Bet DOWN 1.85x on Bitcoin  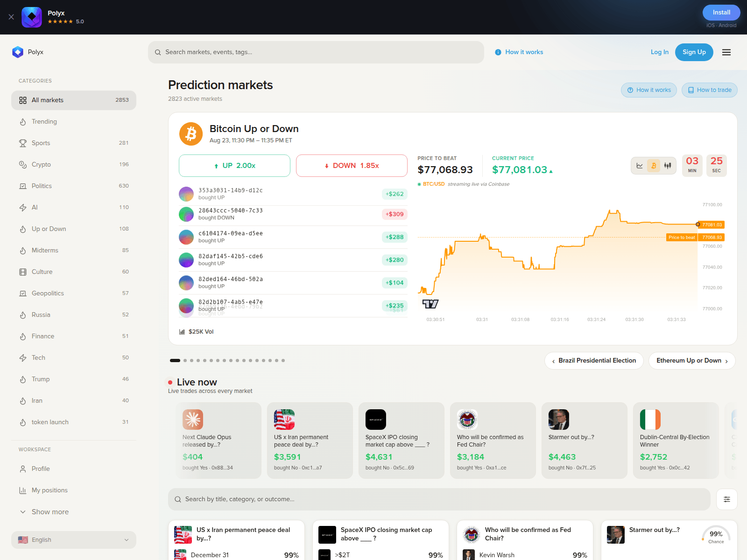coord(352,166)
